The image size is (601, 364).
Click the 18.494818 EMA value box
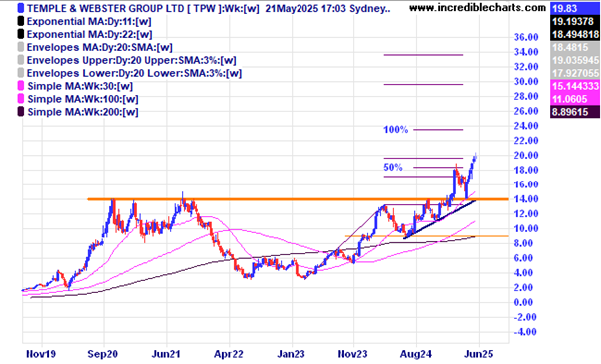[x=575, y=35]
